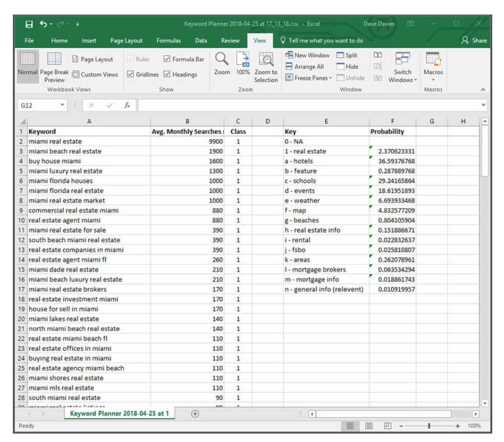Click the probability value 36.59376768
The height and width of the screenshot is (442, 504).
pos(393,161)
